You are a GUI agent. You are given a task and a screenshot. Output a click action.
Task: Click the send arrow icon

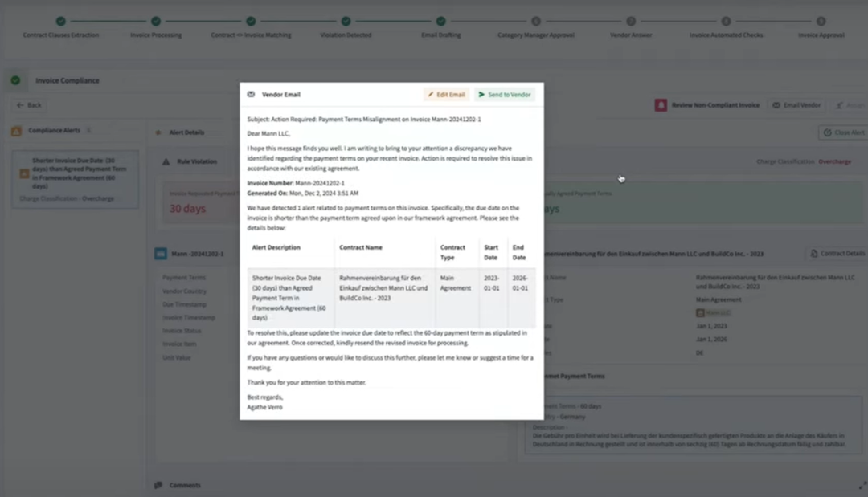coord(481,95)
